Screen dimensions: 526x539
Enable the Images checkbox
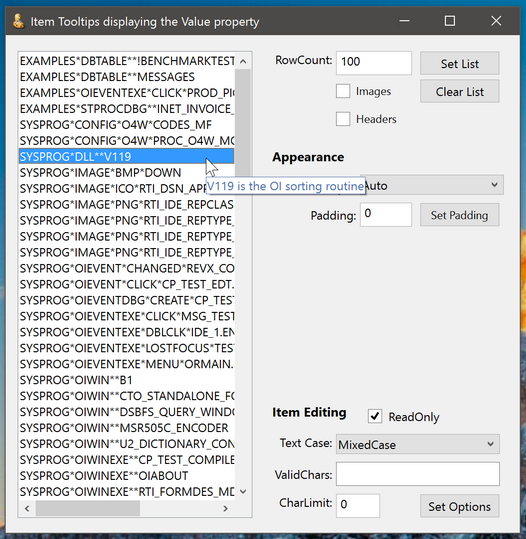[x=343, y=91]
